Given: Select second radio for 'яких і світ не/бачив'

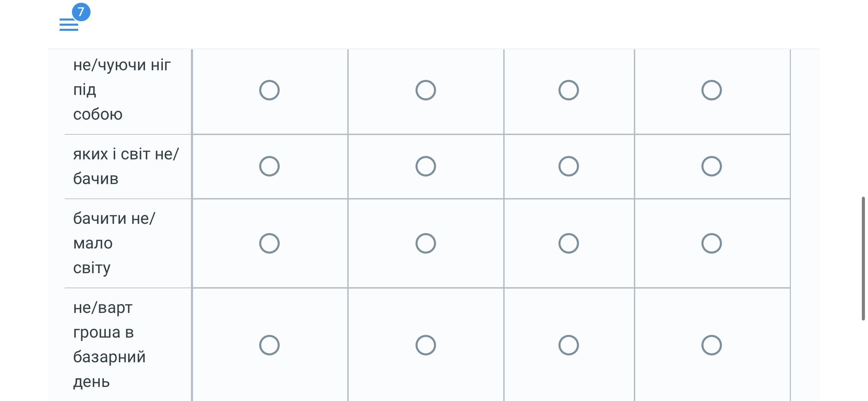Looking at the screenshot, I should (426, 166).
